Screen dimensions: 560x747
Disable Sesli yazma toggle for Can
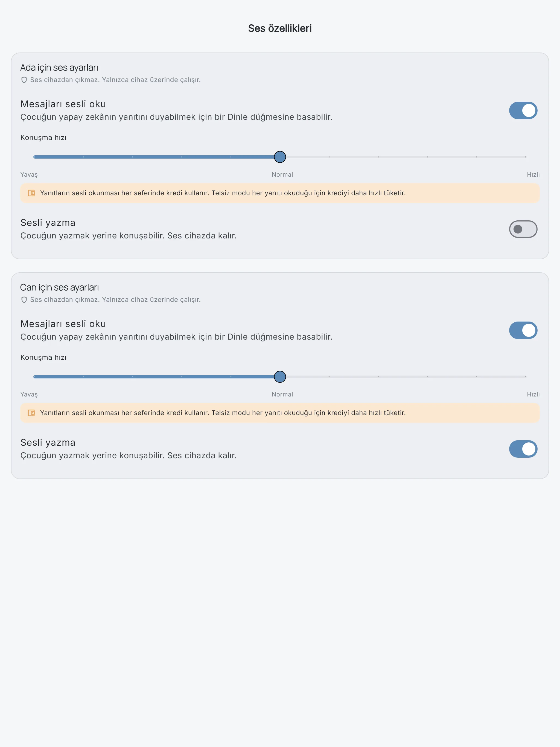point(523,449)
